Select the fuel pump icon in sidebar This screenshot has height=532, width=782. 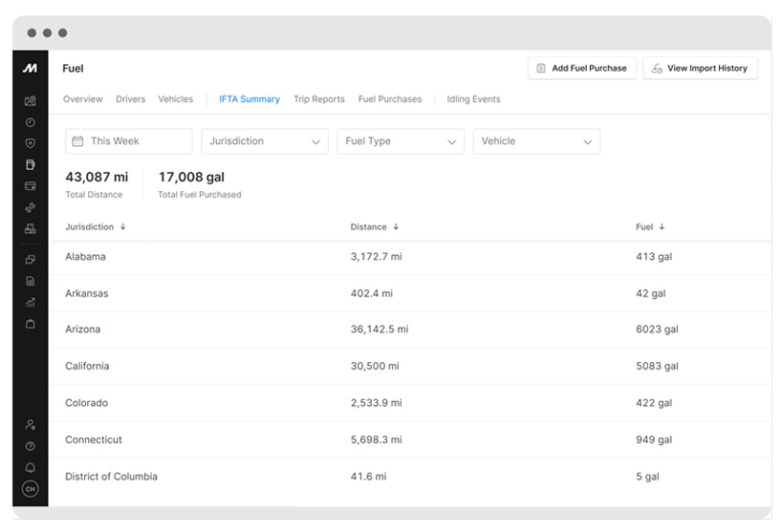click(x=30, y=165)
